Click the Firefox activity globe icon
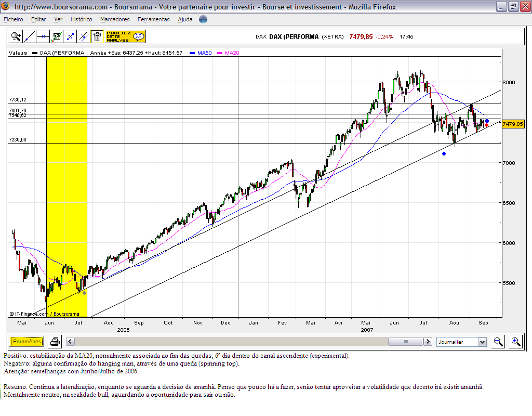Screen dimensions: 532x416 tap(203, 19)
